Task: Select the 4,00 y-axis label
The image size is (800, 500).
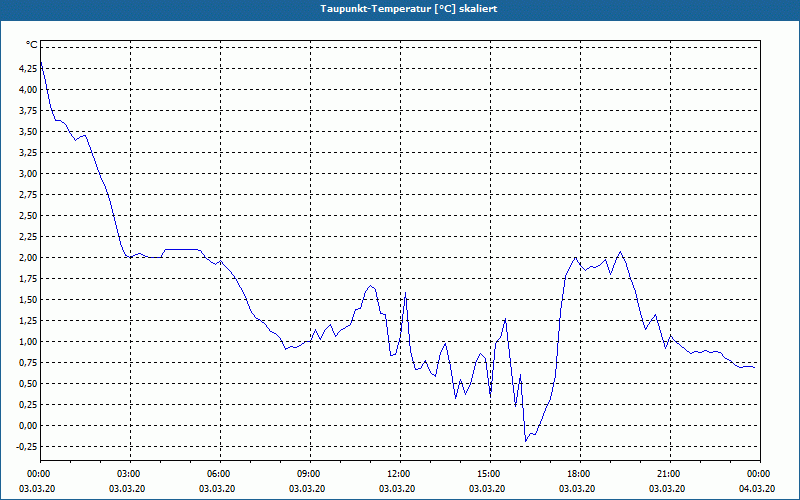Action: point(29,89)
